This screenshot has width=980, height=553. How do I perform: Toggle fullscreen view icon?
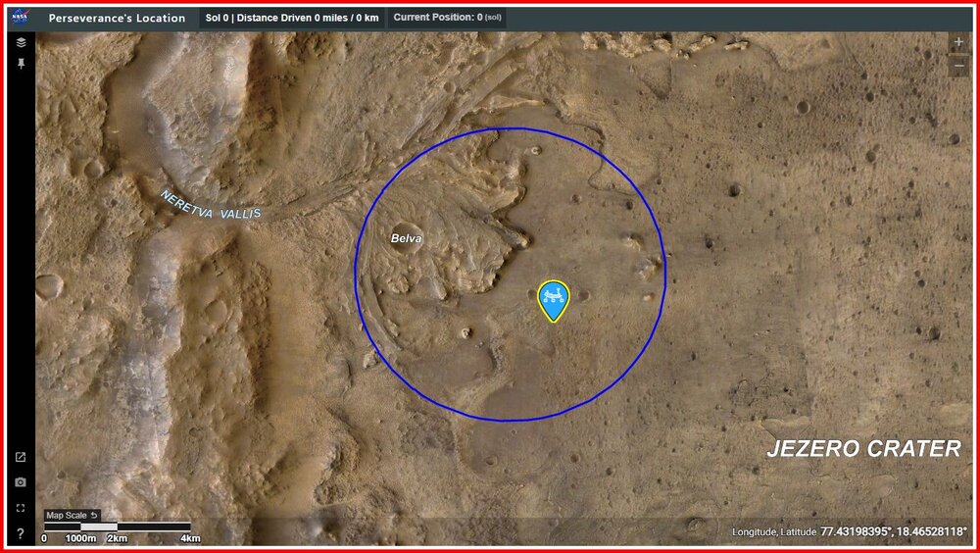click(x=21, y=508)
